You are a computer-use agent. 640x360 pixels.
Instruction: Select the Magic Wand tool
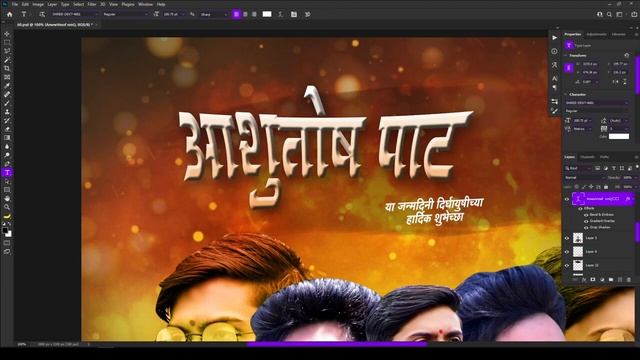tap(7, 60)
